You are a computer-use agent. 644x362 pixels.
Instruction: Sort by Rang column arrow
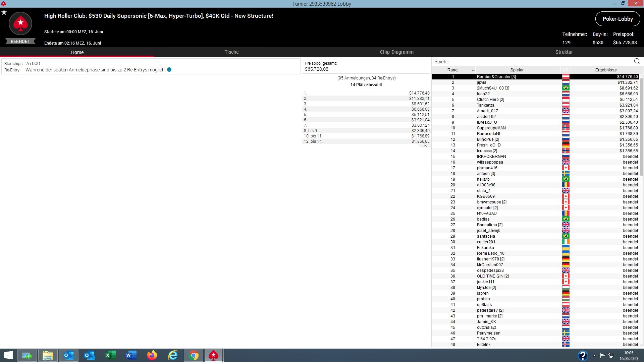coord(473,70)
